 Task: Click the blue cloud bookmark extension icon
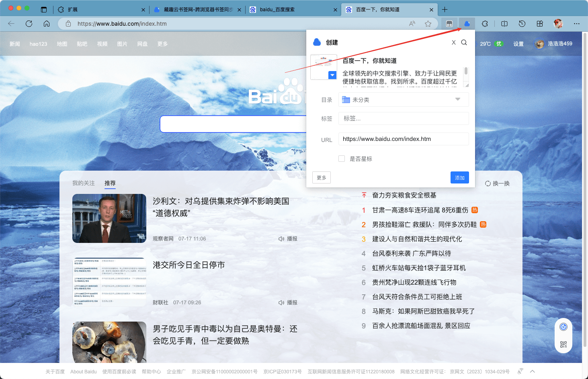click(x=467, y=24)
